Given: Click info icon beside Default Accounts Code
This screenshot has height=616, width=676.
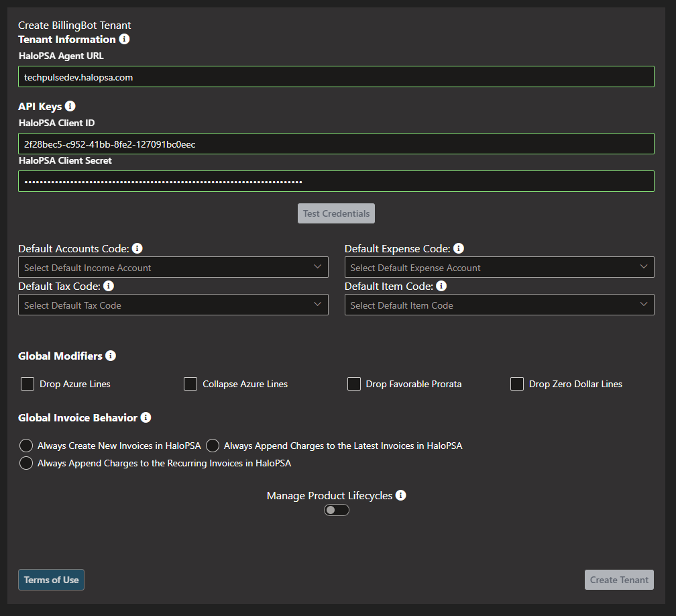Looking at the screenshot, I should (137, 248).
